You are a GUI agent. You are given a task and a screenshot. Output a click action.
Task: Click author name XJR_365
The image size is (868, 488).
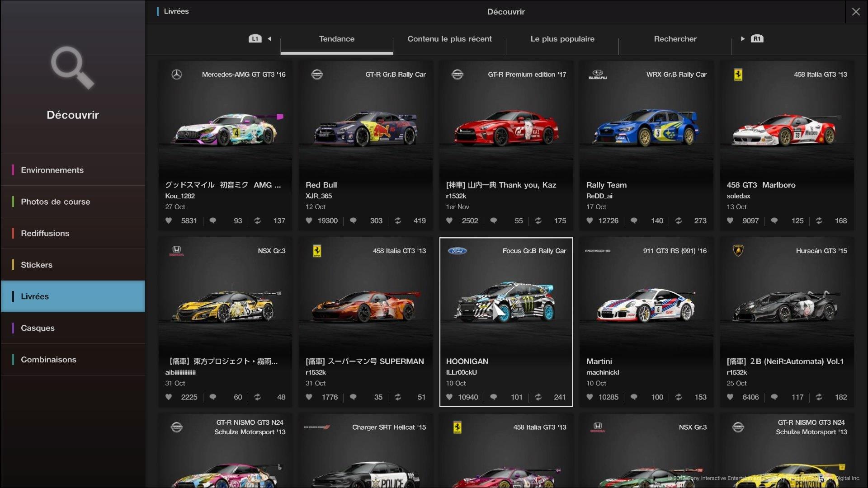pos(319,196)
